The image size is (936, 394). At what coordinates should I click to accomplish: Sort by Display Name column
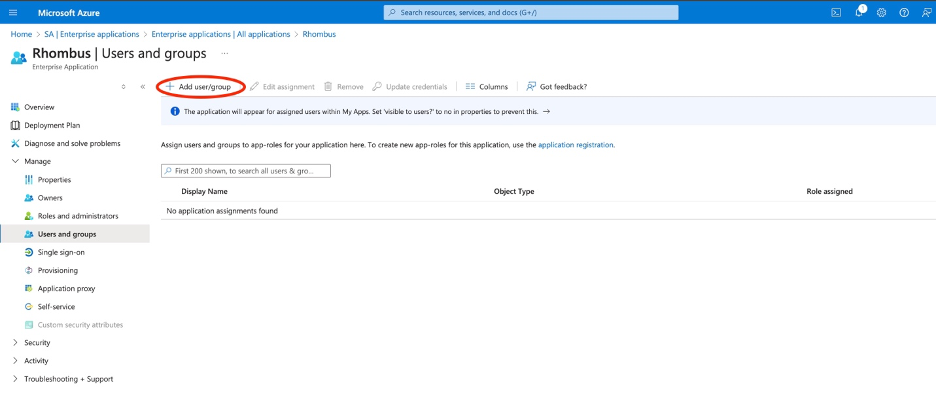[x=204, y=192]
